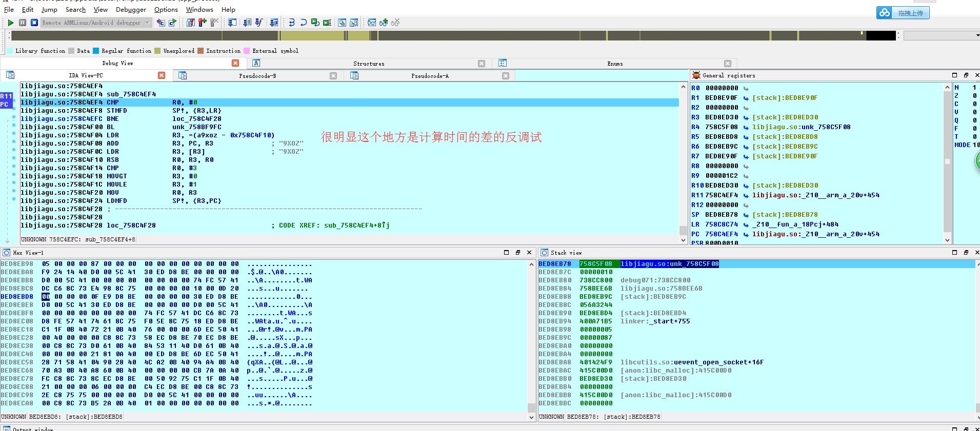Toggle the Z flag value in registers

pyautogui.click(x=974, y=96)
